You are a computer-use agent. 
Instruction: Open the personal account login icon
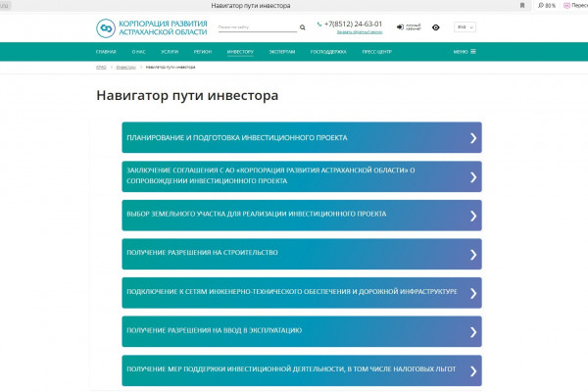tap(400, 27)
